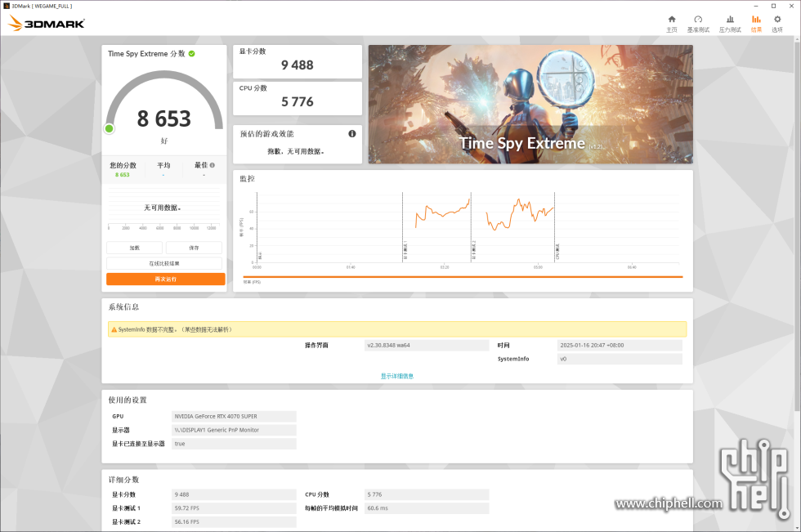Click the 帧率 (FPS) legend label
The width and height of the screenshot is (801, 532).
[252, 282]
